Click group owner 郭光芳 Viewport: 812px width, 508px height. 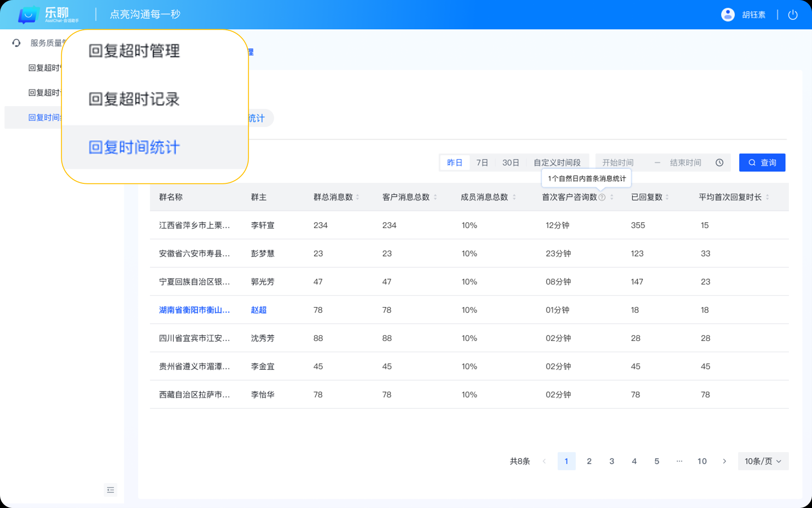[x=263, y=282]
